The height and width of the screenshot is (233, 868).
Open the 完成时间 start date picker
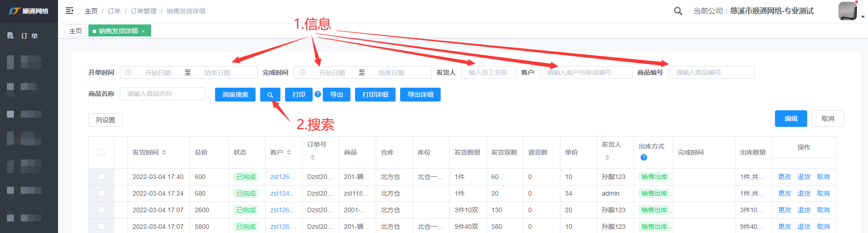[332, 73]
